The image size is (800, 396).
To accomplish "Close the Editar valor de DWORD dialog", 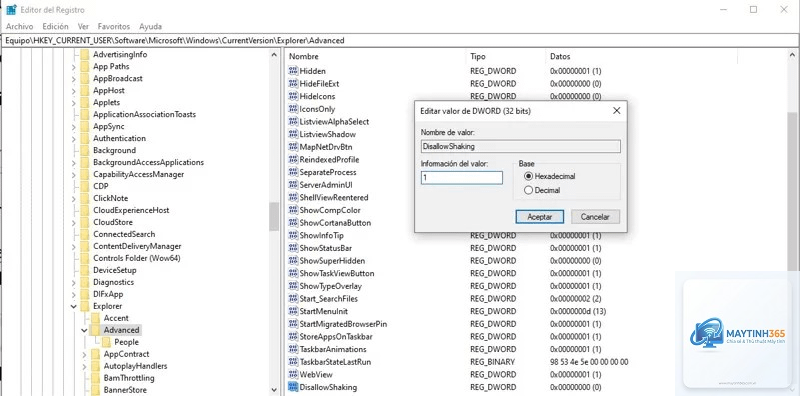I will pos(616,111).
